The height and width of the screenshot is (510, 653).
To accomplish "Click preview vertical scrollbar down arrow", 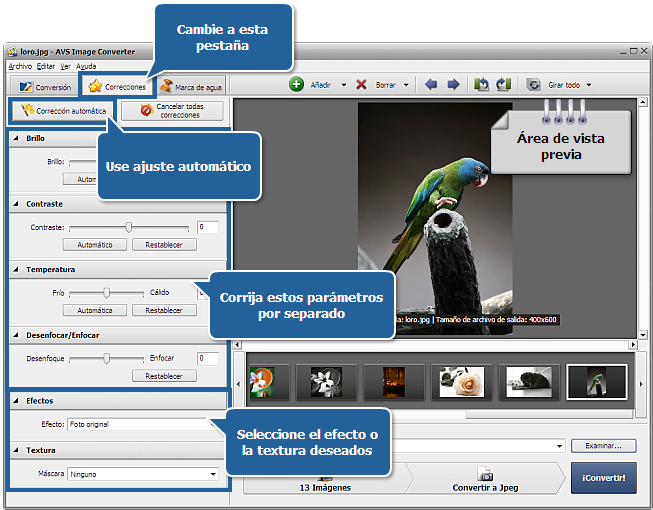I will coord(643,335).
